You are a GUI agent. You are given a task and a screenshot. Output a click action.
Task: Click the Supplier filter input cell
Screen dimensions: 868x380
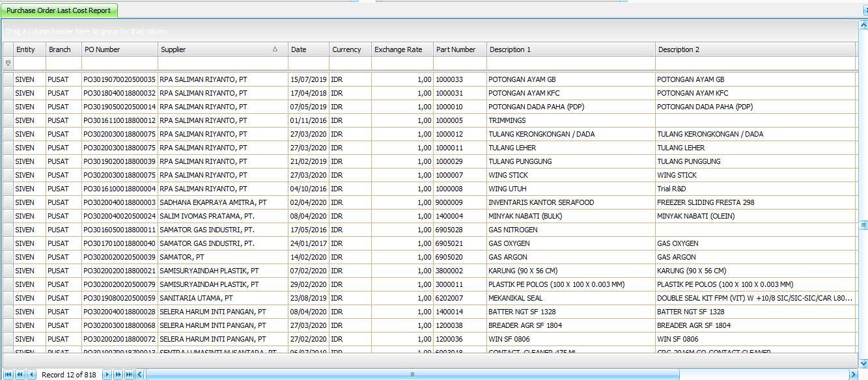pos(223,63)
